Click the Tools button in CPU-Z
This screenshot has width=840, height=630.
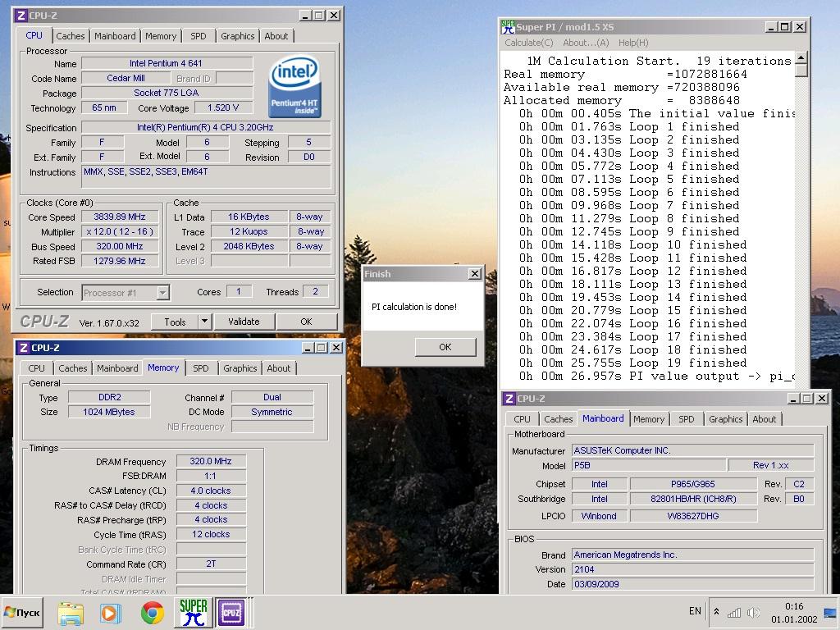click(x=175, y=322)
